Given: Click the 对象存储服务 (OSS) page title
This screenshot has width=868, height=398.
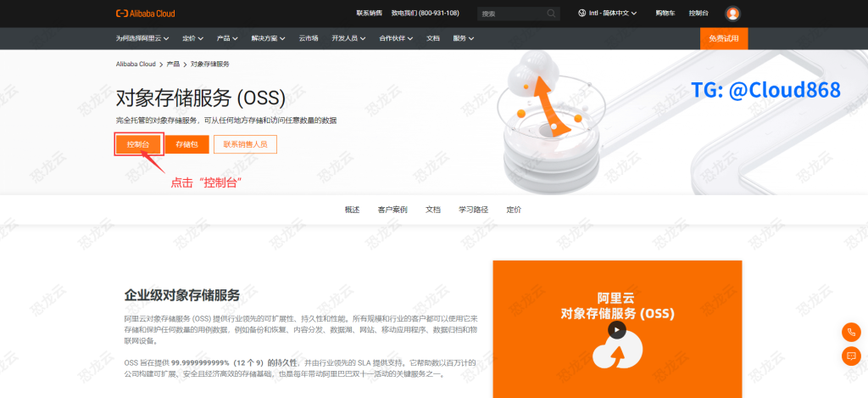Looking at the screenshot, I should 200,98.
